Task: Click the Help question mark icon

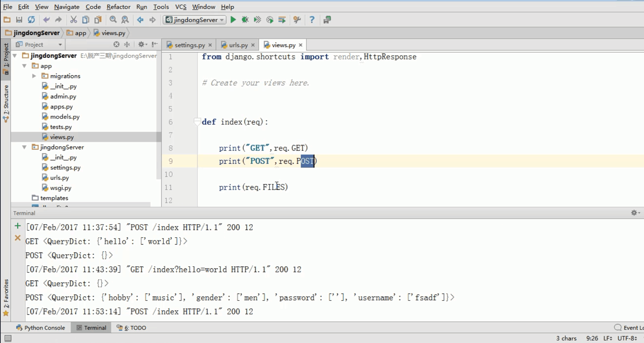Action: tap(312, 20)
